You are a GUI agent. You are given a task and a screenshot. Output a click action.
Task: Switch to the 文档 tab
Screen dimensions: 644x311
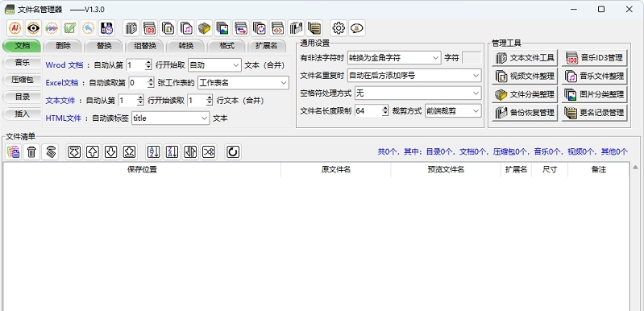23,46
